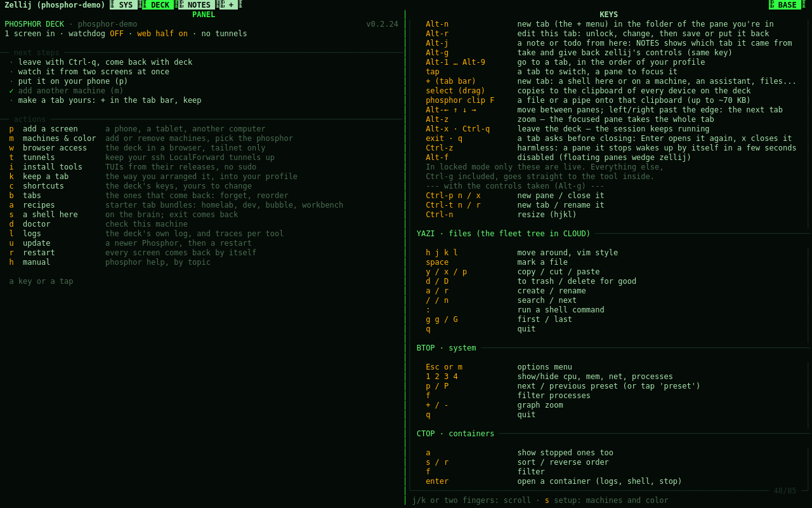Click the YAZI files section header
The image size is (812, 508).
504,234
